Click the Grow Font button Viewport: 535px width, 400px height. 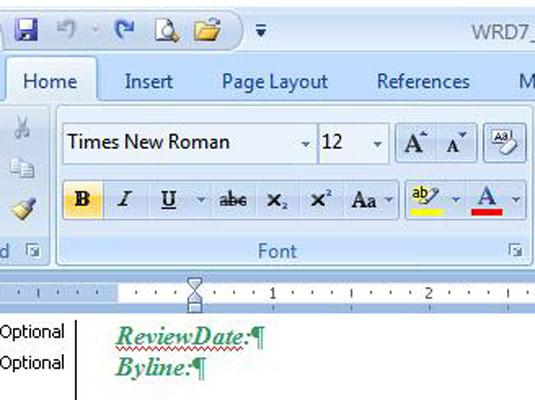[x=416, y=143]
